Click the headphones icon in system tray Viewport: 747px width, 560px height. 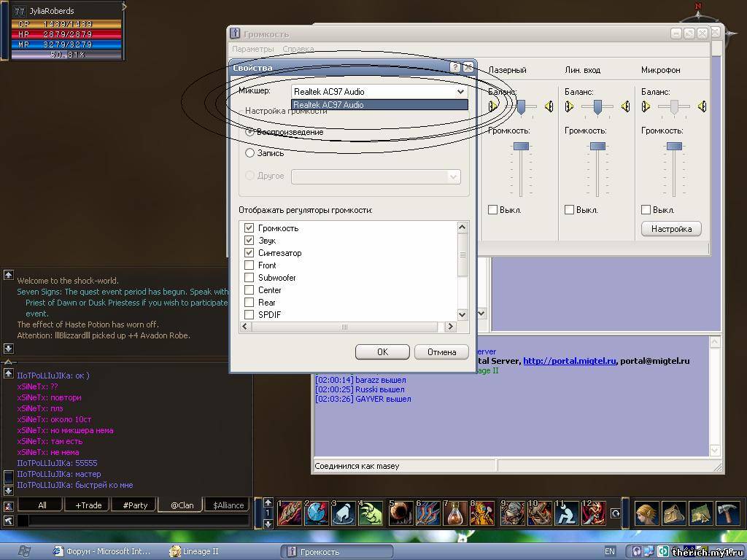pos(637,551)
